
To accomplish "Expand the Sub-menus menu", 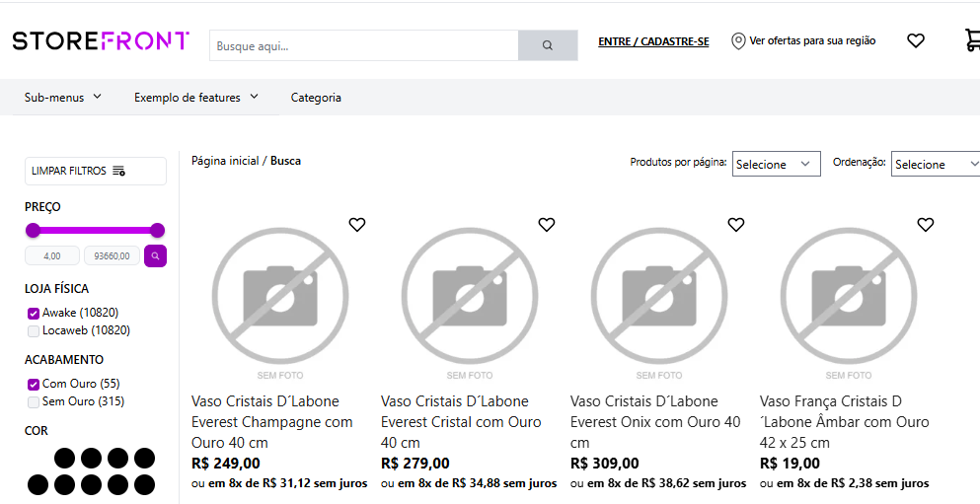I will 62,98.
